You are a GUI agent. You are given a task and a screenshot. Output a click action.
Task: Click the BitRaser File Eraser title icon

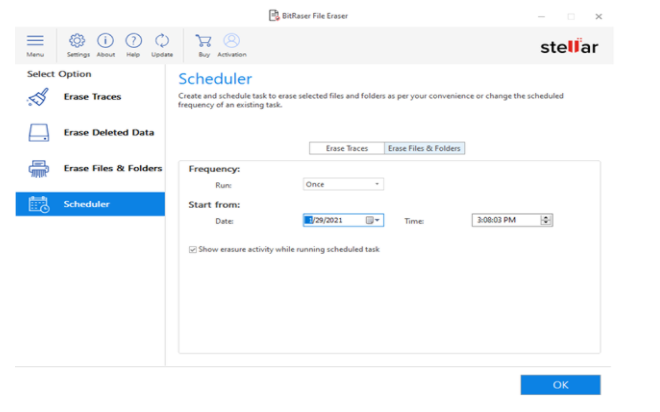274,16
